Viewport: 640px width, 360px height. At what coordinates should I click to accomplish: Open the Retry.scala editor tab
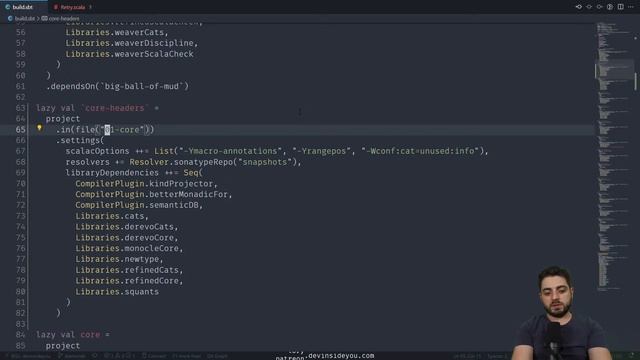click(x=72, y=7)
